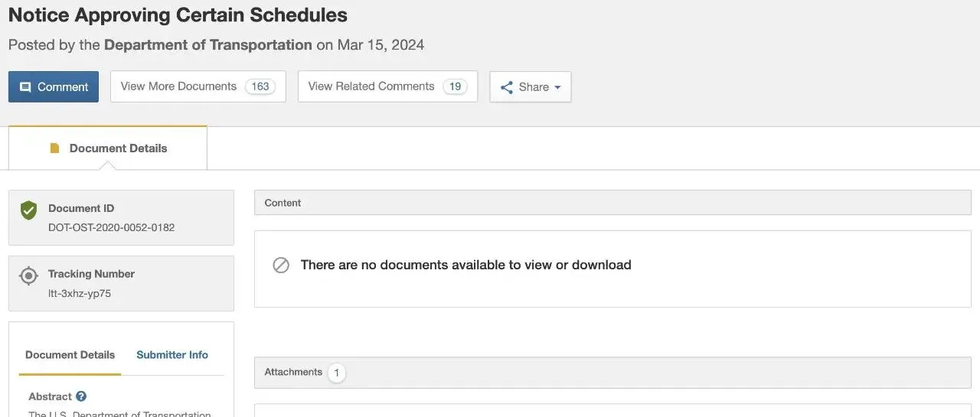Viewport: 980px width, 417px height.
Task: Click the 163 documents count badge
Action: click(x=260, y=86)
